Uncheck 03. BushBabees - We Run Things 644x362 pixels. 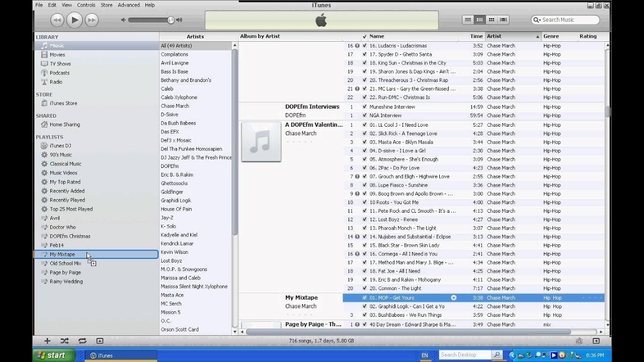coord(364,315)
